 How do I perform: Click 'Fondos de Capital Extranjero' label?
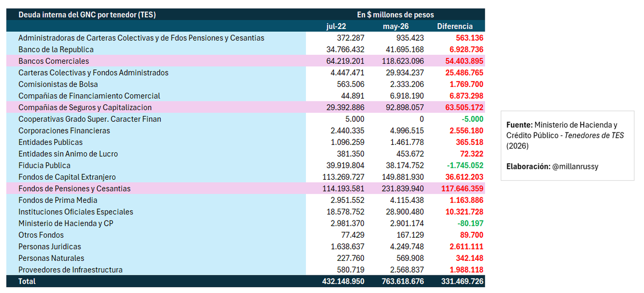pos(67,177)
